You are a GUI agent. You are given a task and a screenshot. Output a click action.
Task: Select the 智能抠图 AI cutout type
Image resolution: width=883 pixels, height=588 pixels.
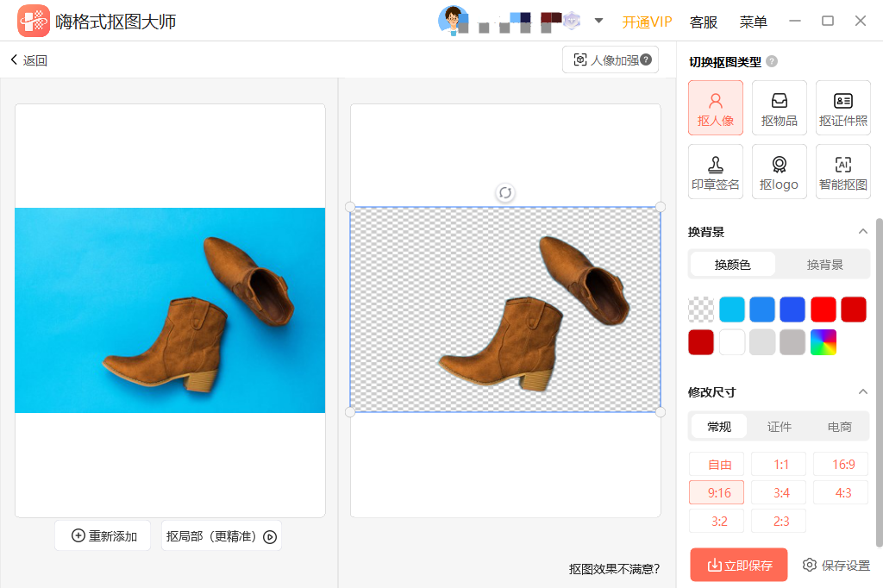coord(842,172)
